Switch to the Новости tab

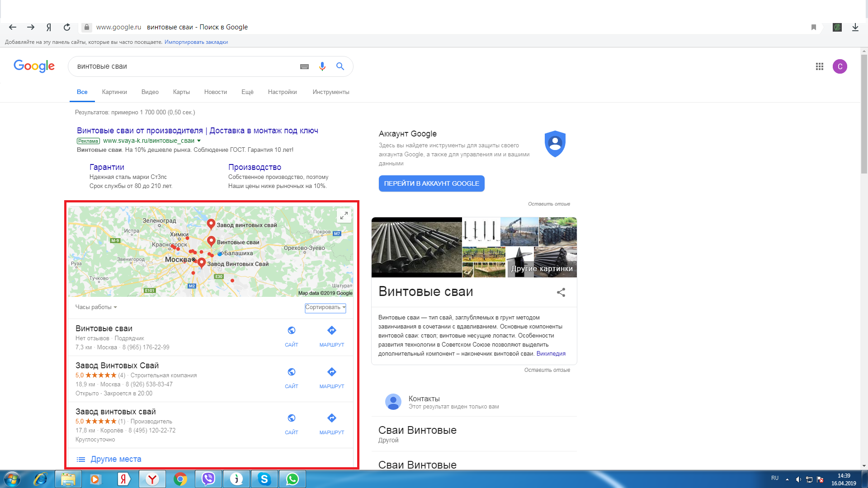click(216, 92)
